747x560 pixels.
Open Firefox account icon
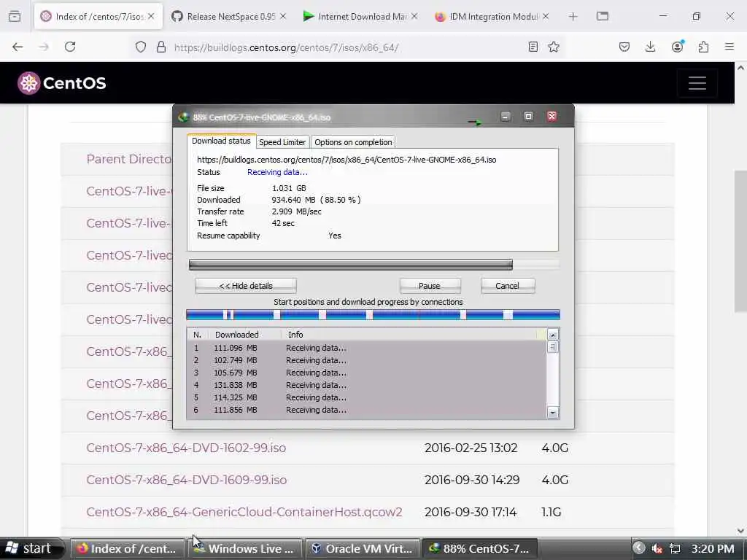click(677, 47)
